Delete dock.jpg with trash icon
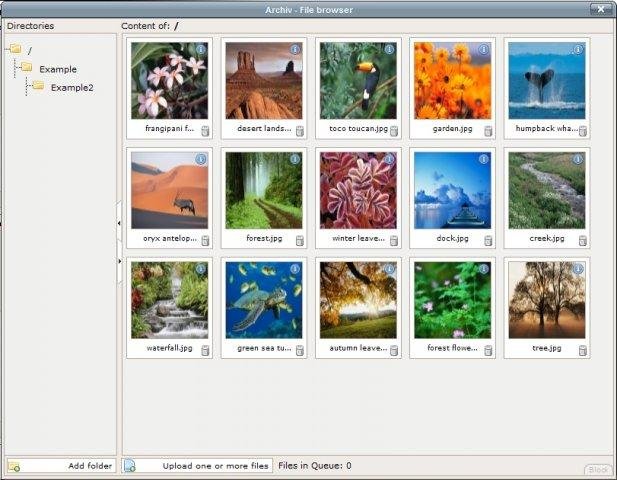617x480 pixels. tap(488, 241)
